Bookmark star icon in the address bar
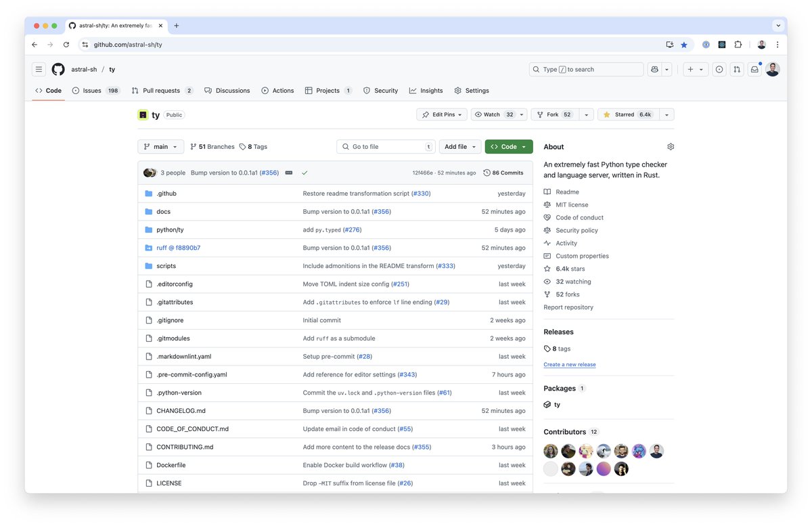The height and width of the screenshot is (526, 812). 684,45
